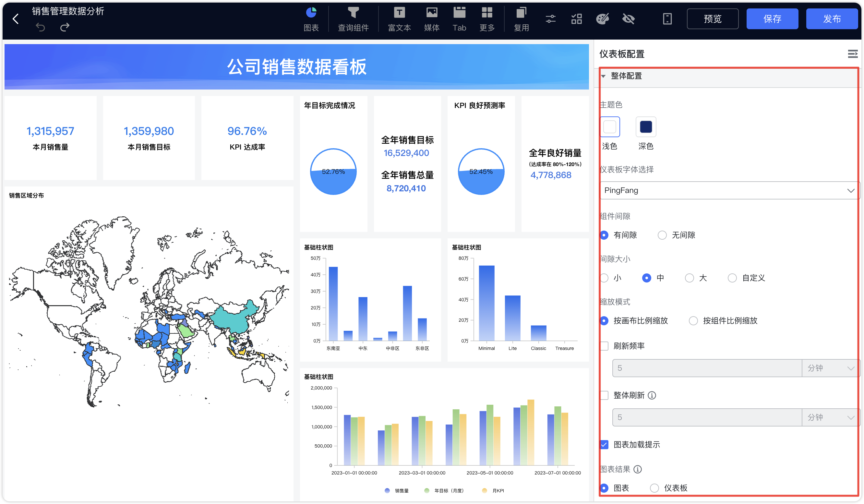Viewport: 864px width, 504px height.
Task: Select the 本月销售目标 KPI card
Action: point(149,138)
